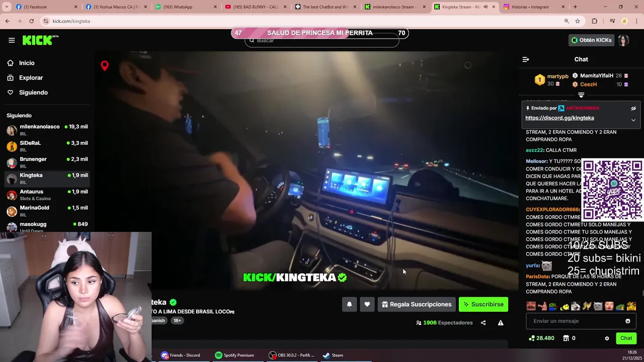Open Chrome three-dot menu
The width and height of the screenshot is (644, 362).
point(636,21)
